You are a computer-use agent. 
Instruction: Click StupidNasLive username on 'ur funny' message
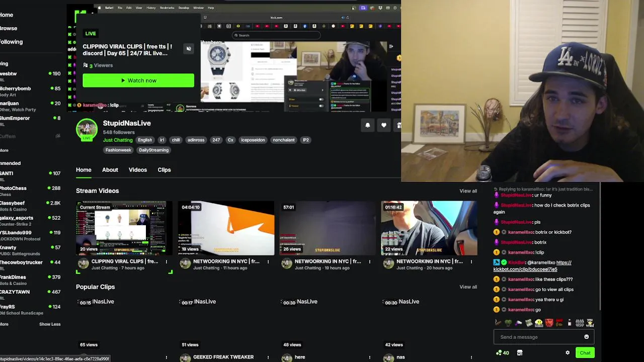(x=516, y=195)
